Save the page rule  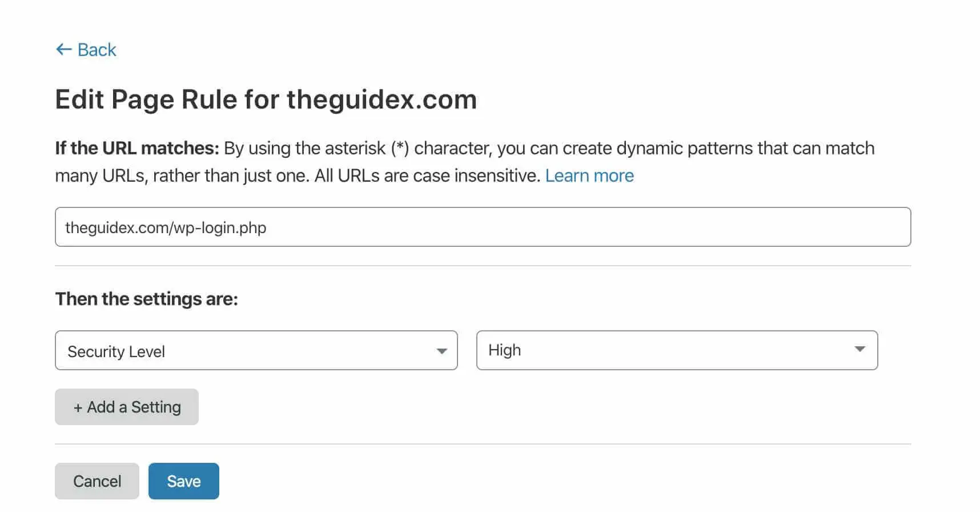[184, 481]
